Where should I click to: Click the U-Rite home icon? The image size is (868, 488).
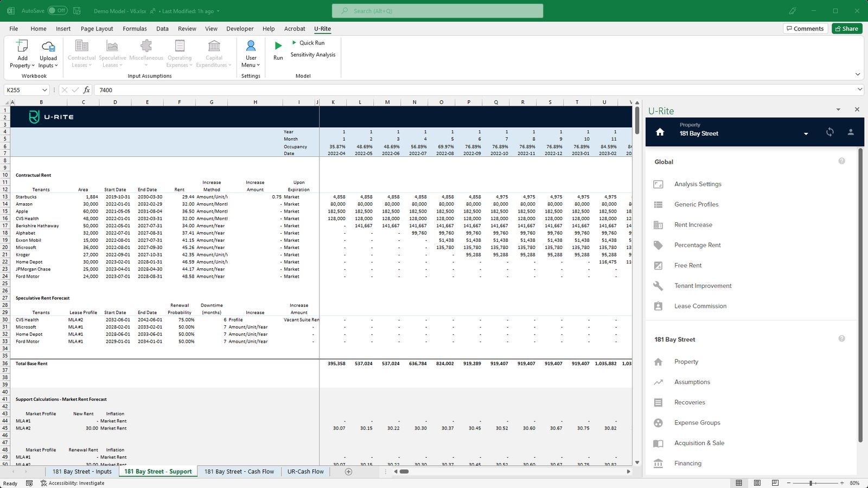tap(660, 132)
